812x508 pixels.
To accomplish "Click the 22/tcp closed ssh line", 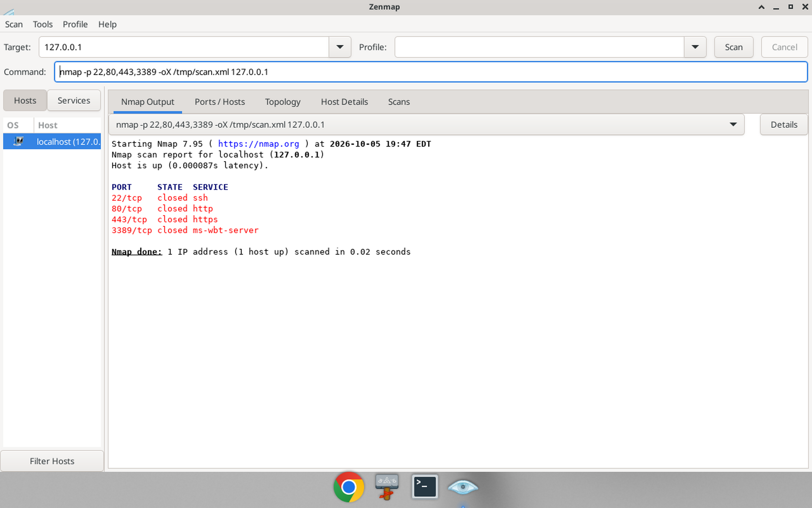I will [160, 198].
